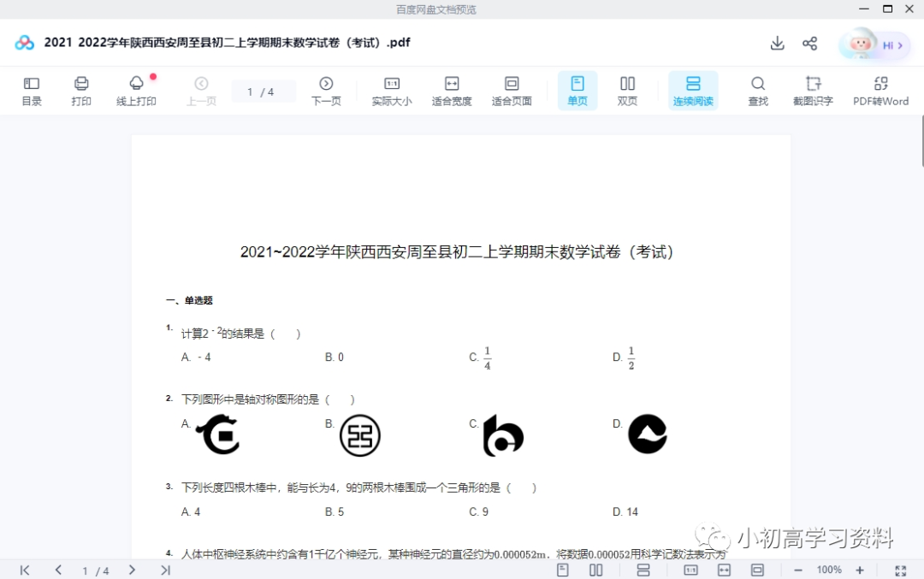Image resolution: width=924 pixels, height=579 pixels.
Task: Click question 3 option A. 4
Action: click(x=190, y=511)
